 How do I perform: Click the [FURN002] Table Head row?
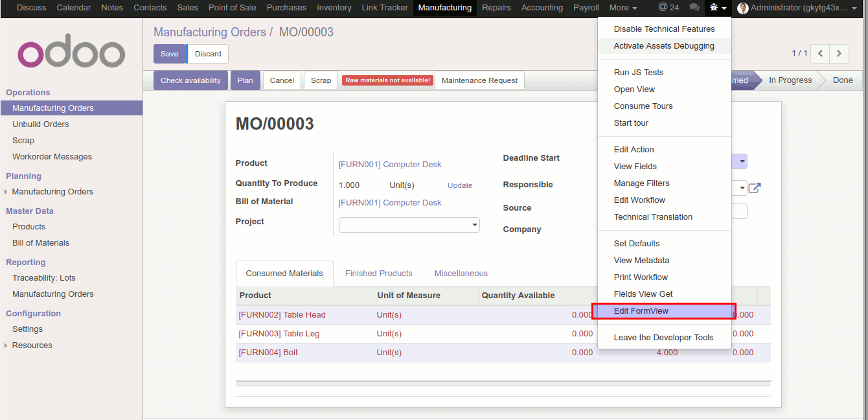503,315
